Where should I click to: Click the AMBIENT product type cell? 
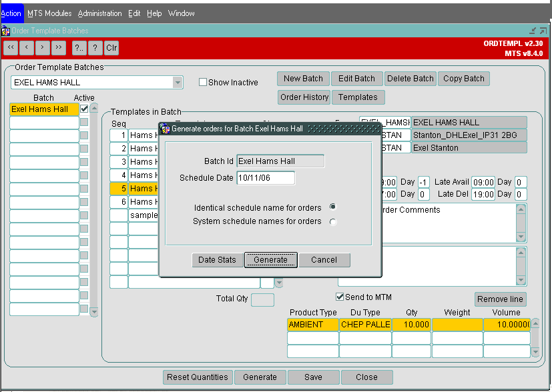[x=313, y=325]
